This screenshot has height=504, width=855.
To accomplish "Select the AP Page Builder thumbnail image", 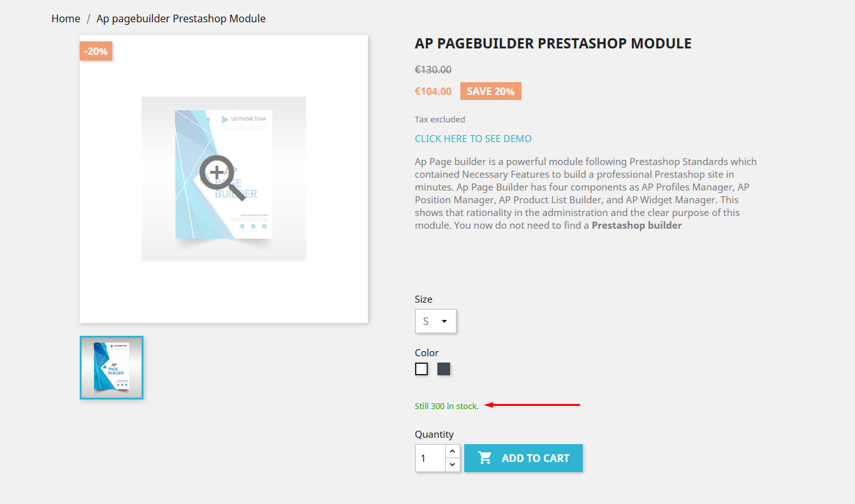I will [112, 368].
